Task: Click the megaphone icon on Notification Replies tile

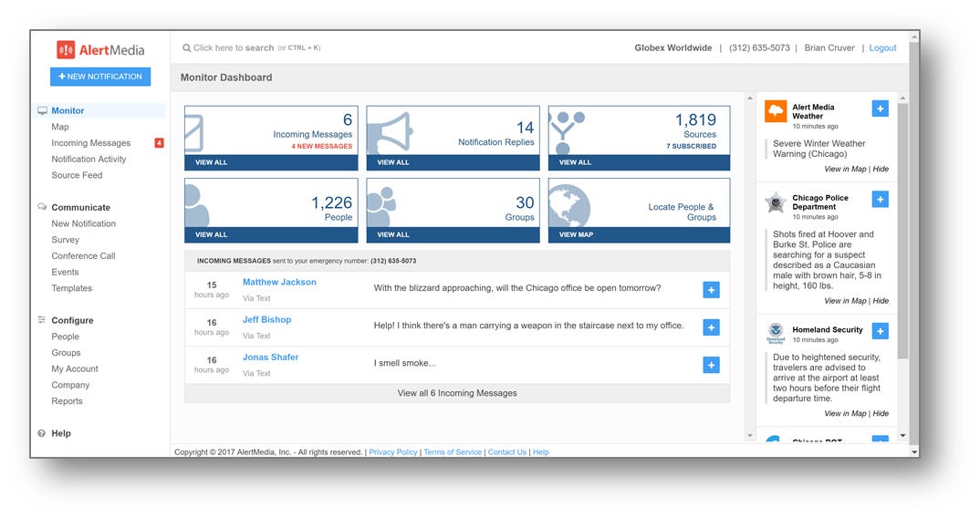Action: point(390,133)
